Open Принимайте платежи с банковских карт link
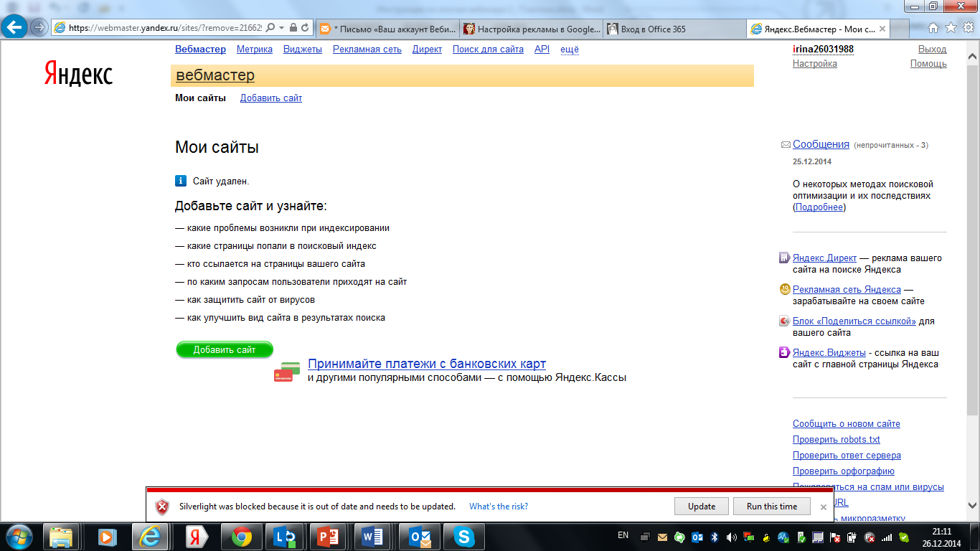This screenshot has height=551, width=980. click(427, 364)
